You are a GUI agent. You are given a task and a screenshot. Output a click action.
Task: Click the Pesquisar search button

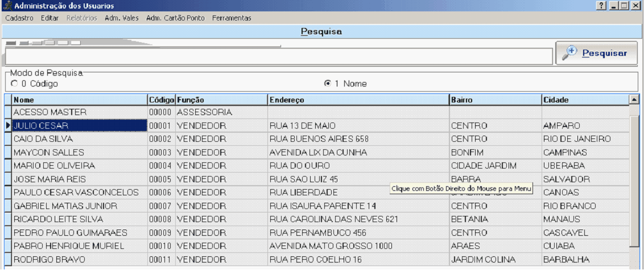(596, 53)
